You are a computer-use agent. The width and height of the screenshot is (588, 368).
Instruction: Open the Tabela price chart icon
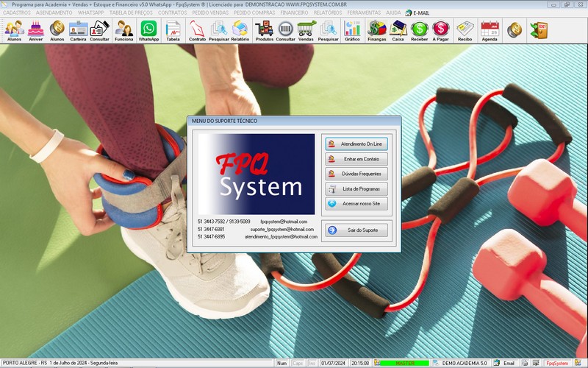[x=173, y=30]
